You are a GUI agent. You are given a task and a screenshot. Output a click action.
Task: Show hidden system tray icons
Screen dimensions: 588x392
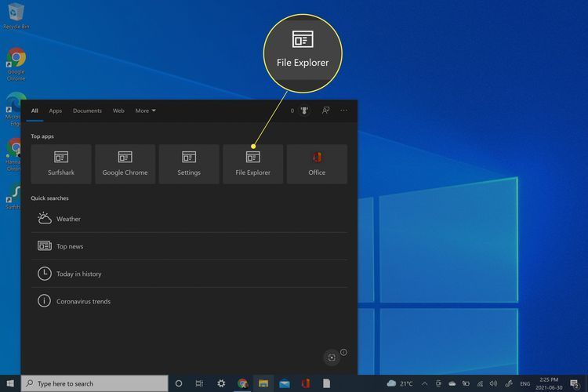pyautogui.click(x=425, y=383)
